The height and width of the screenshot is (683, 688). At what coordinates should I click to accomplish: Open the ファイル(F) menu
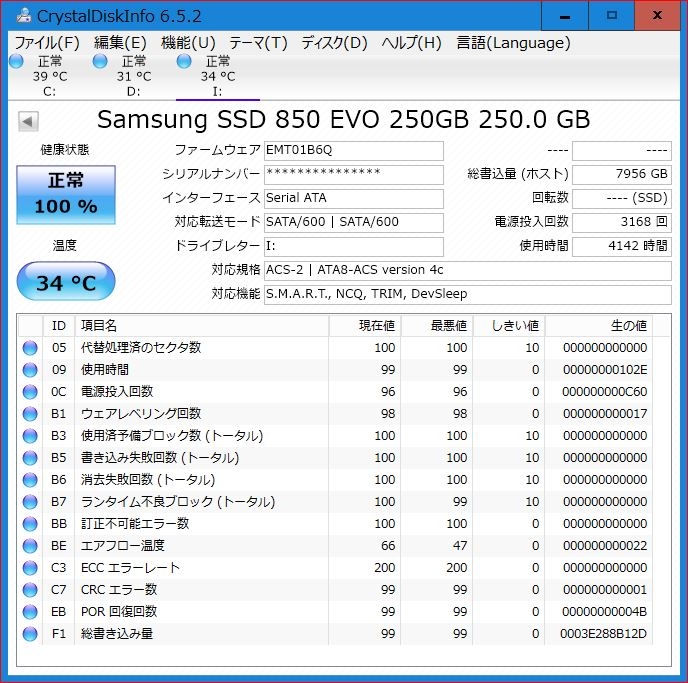(x=47, y=43)
